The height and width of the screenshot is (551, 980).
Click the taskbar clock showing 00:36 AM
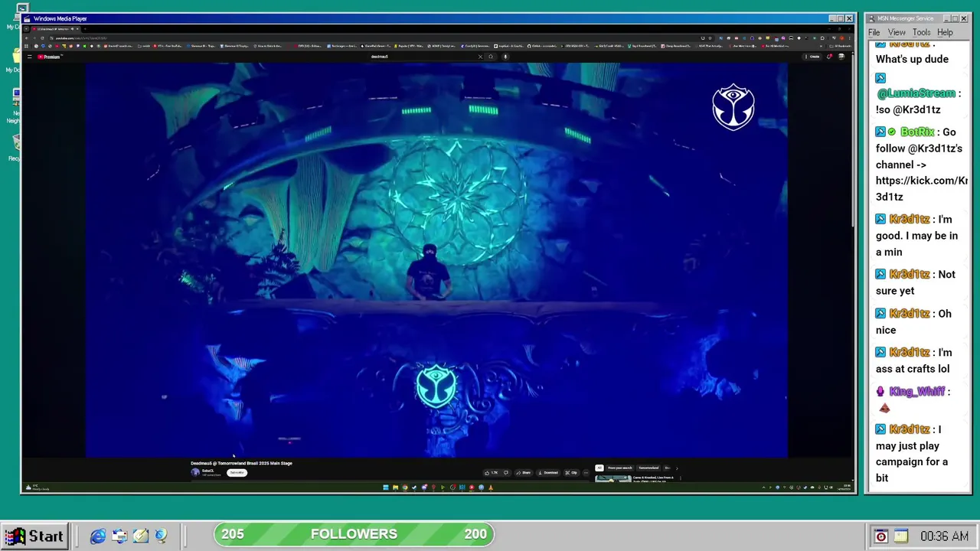944,536
